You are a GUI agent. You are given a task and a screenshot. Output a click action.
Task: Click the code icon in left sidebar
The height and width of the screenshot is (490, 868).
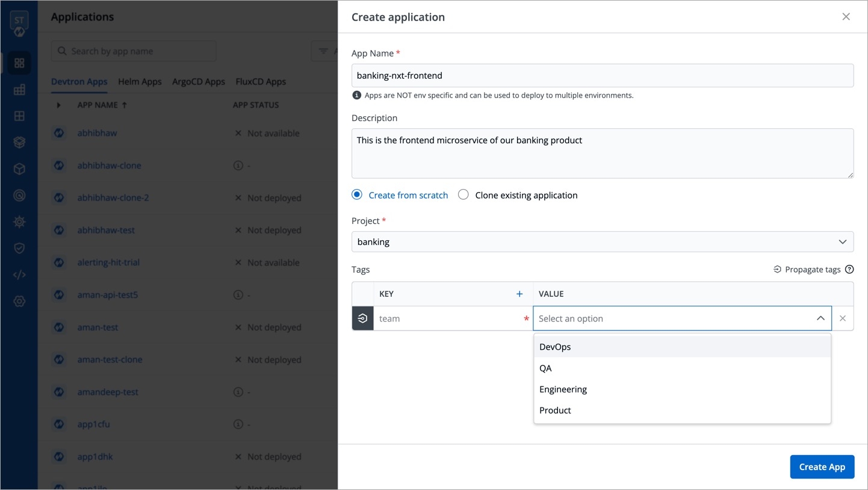19,275
